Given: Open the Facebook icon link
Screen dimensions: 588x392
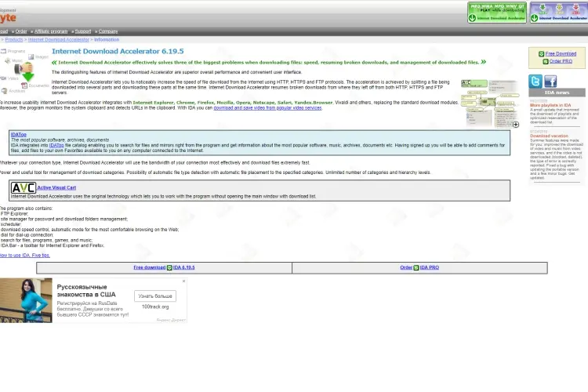Looking at the screenshot, I should click(550, 81).
